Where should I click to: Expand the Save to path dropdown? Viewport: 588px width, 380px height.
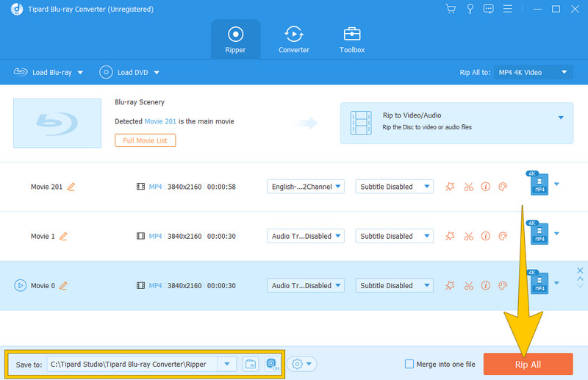point(227,364)
